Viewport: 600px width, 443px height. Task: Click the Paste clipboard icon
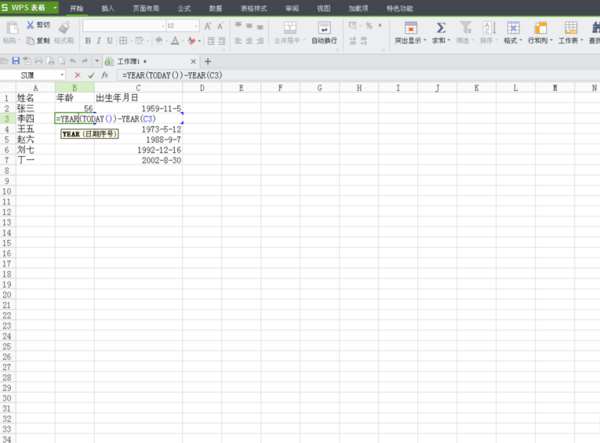point(11,28)
